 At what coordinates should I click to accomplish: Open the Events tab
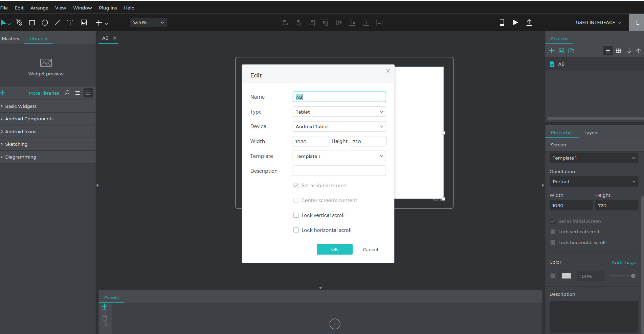coord(111,297)
